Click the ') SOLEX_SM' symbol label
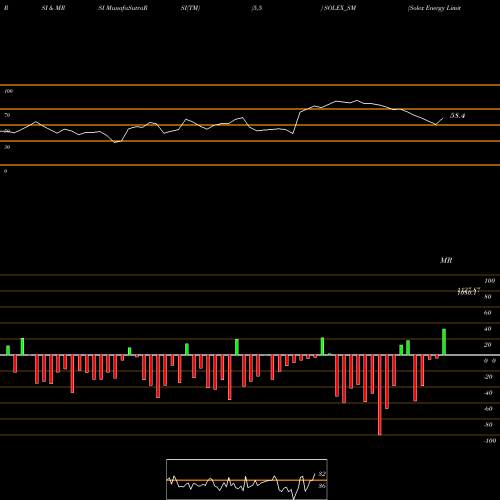Screen dimensions: 500x500 (x=338, y=8)
